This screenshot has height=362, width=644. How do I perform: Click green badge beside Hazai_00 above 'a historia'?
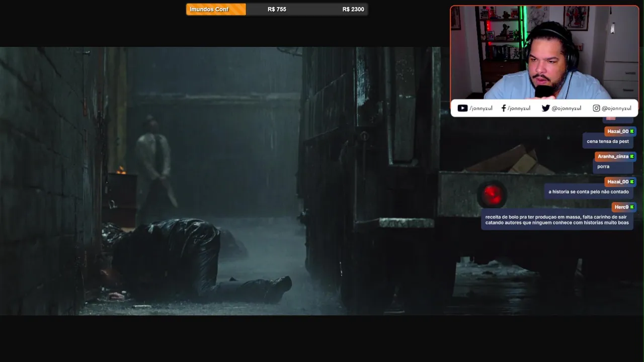pos(632,182)
